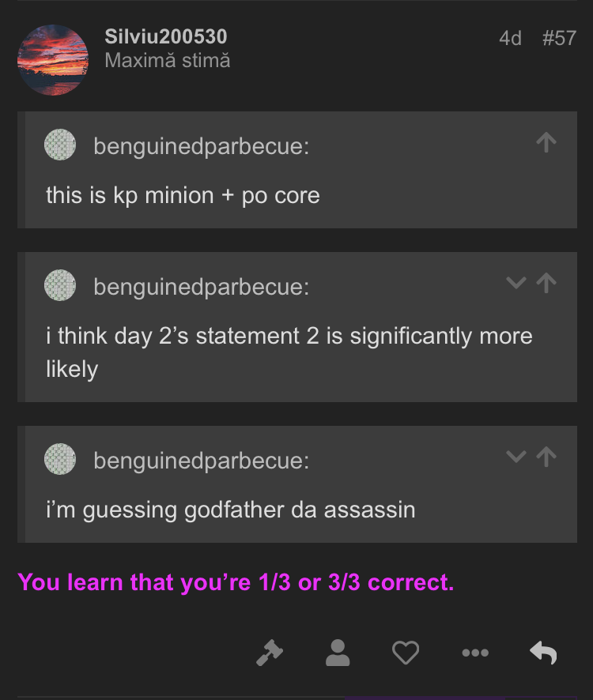Click the 'Maximă stimă' user title
Viewport: 593px width, 700px height.
(167, 60)
